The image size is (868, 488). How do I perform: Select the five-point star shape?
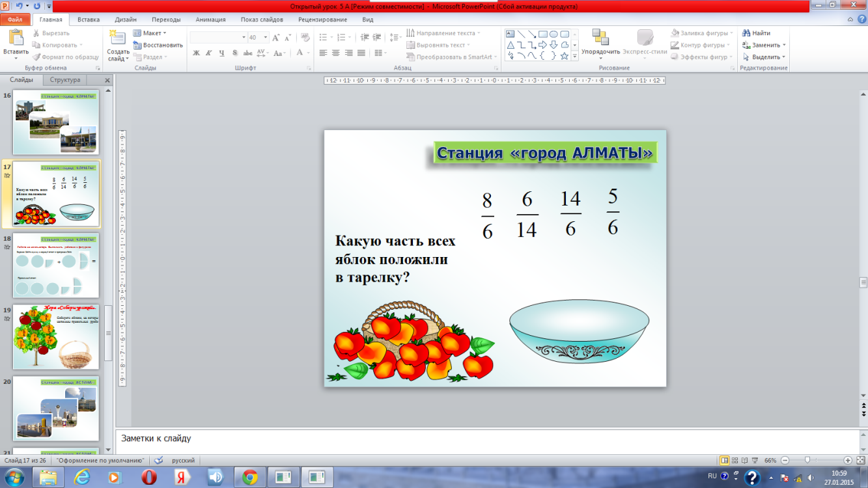pyautogui.click(x=565, y=56)
